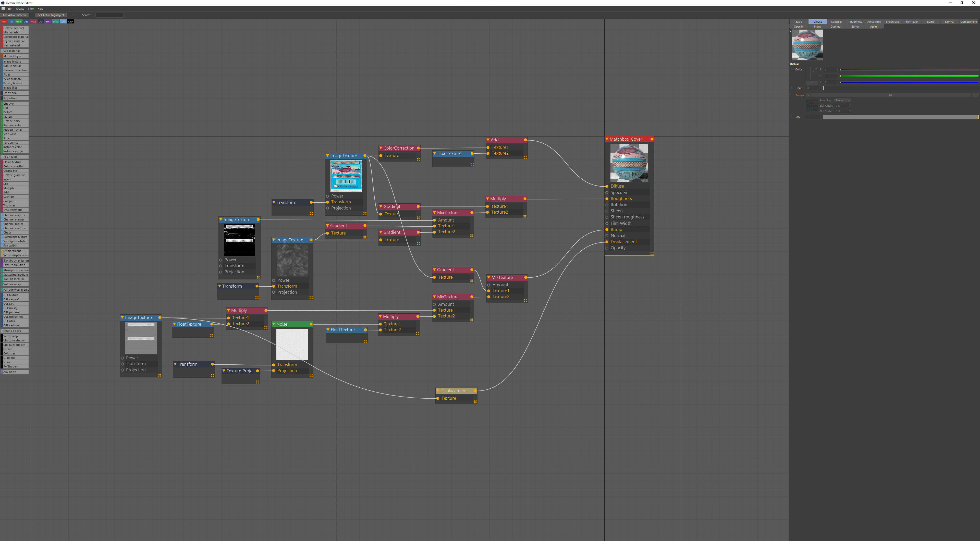
Task: Expand the Texture row disclosure arrow
Action: tap(791, 95)
